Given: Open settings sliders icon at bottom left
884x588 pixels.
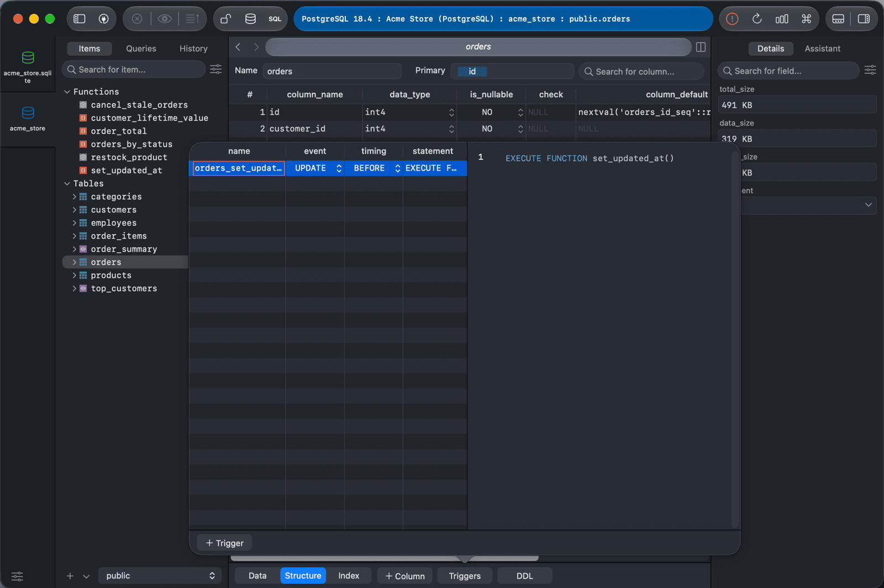Looking at the screenshot, I should (17, 576).
